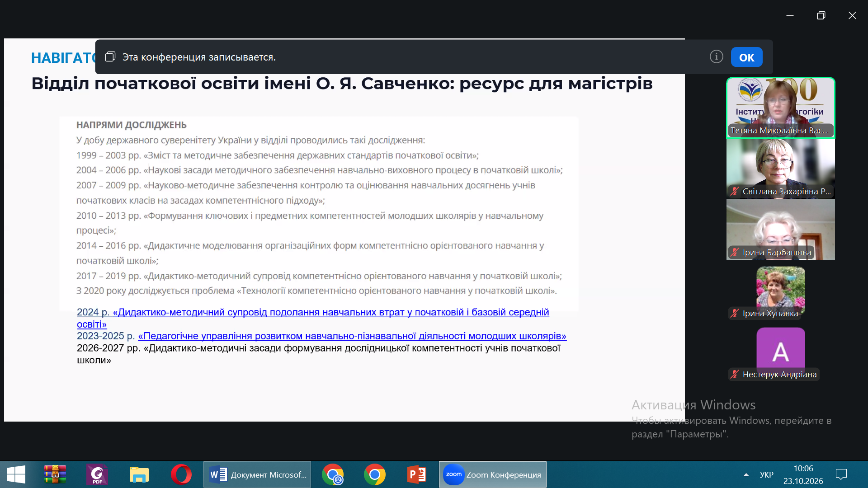This screenshot has height=488, width=868.
Task: Open the 2024 р. Дидактико-методичний супровід link
Action: coord(313,318)
